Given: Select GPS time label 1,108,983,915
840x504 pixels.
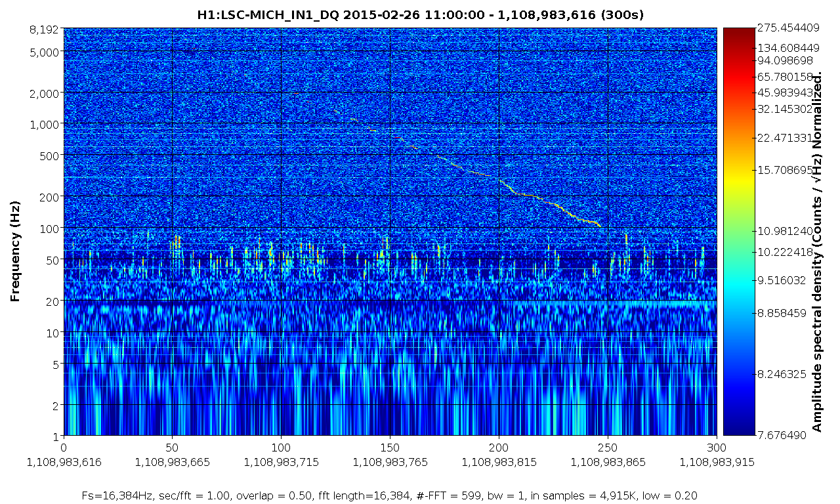Looking at the screenshot, I should (717, 462).
